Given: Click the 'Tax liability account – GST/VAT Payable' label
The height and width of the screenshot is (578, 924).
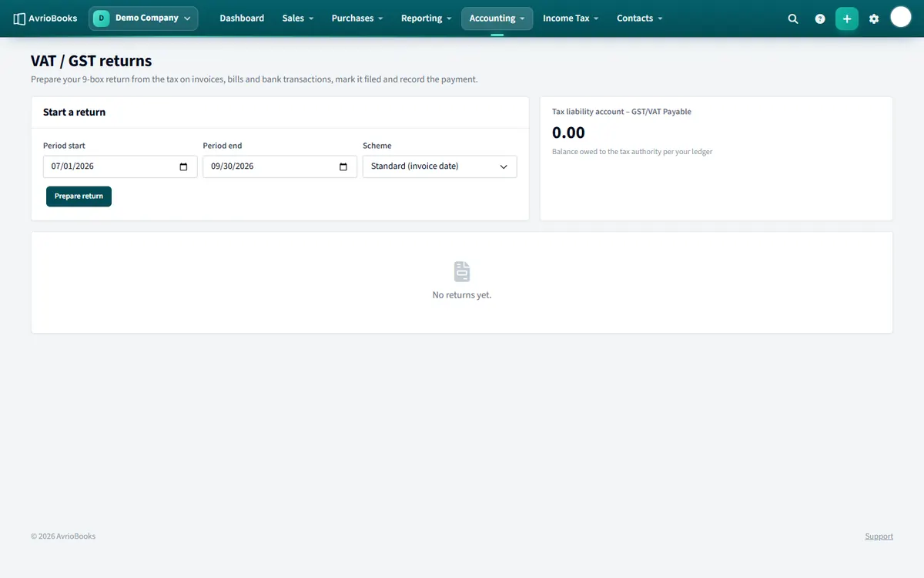Looking at the screenshot, I should [621, 112].
